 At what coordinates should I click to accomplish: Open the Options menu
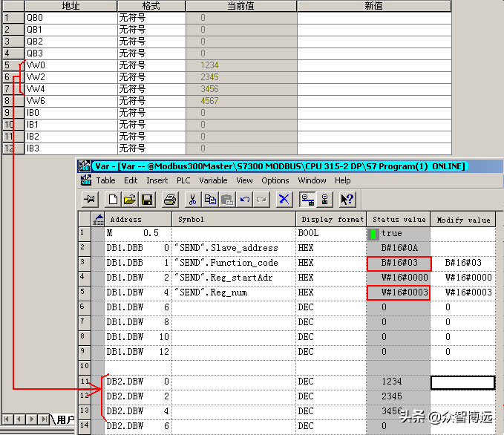pyautogui.click(x=275, y=180)
